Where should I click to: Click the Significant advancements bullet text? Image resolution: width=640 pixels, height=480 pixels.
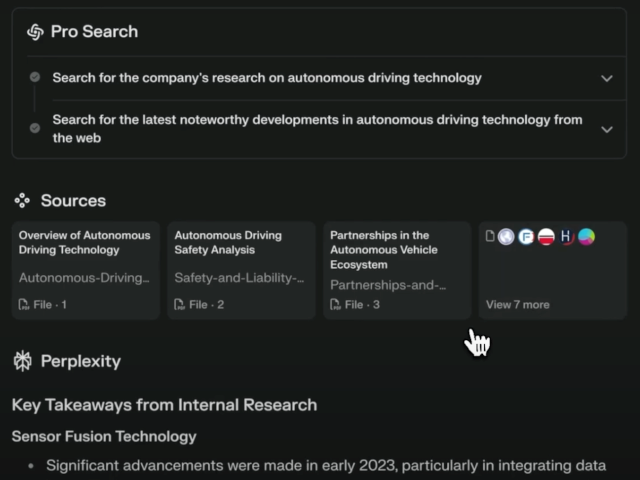pos(326,466)
